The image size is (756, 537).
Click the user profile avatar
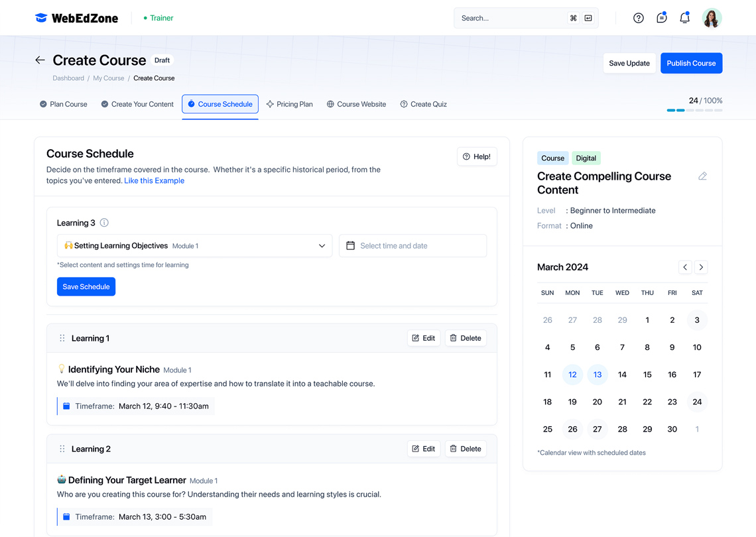pos(712,18)
